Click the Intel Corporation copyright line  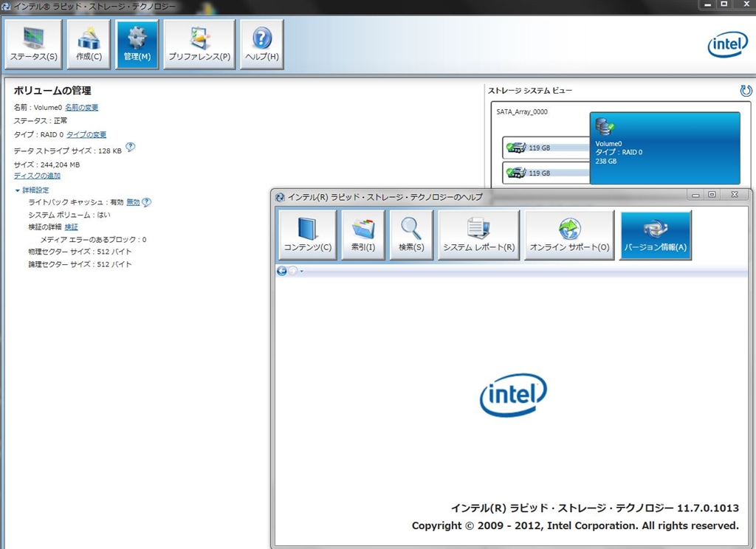click(x=575, y=526)
